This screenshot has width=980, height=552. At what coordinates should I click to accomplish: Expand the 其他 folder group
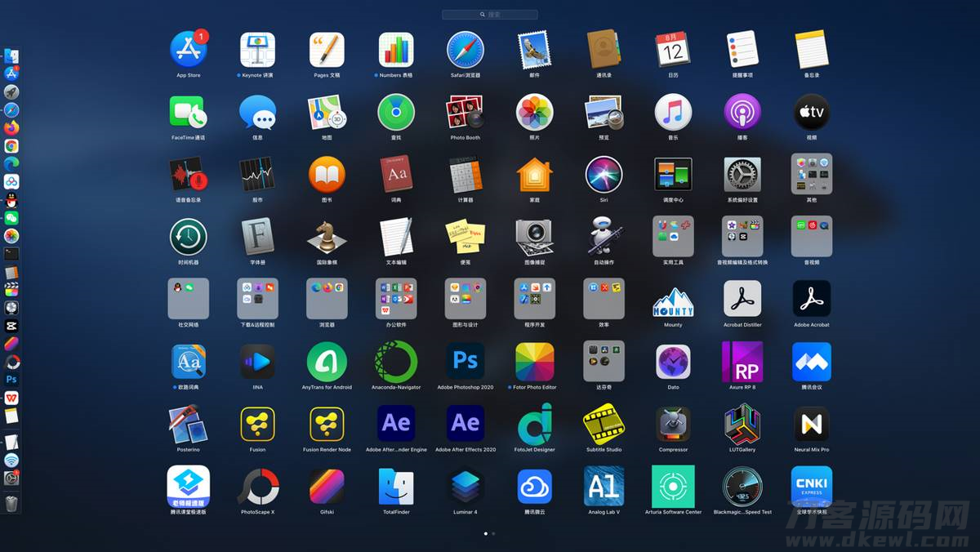coord(812,175)
